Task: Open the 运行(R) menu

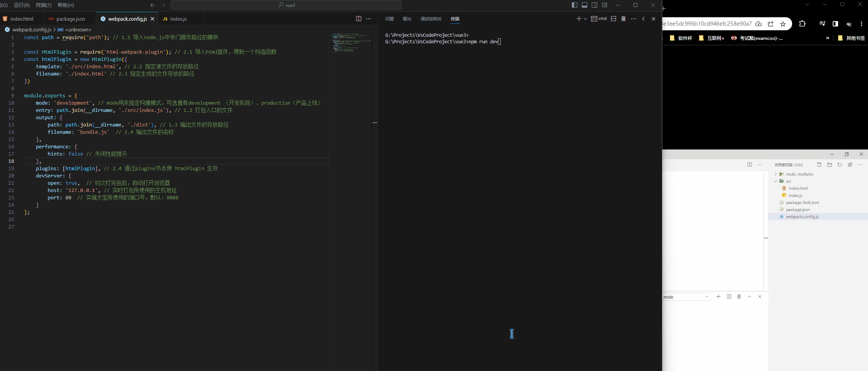Action: pos(22,5)
